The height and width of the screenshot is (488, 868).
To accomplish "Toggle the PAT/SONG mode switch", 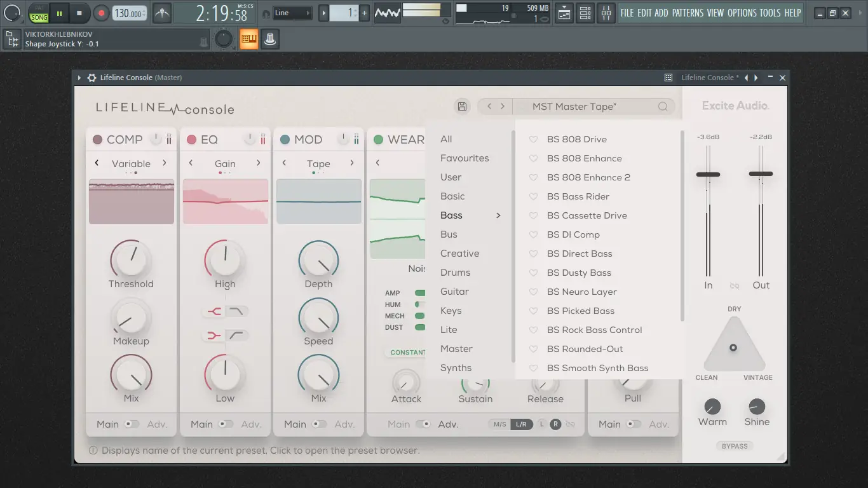I will tap(39, 13).
